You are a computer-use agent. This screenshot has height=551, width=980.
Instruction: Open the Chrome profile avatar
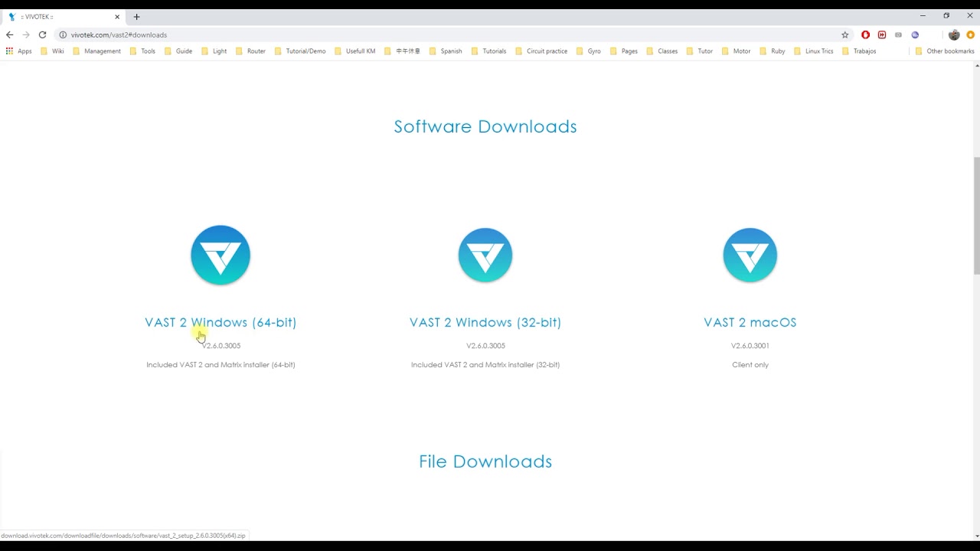[x=954, y=34]
